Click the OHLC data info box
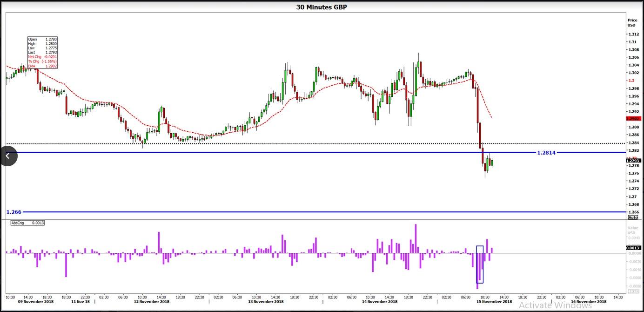This screenshot has height=312, width=644. [x=42, y=53]
